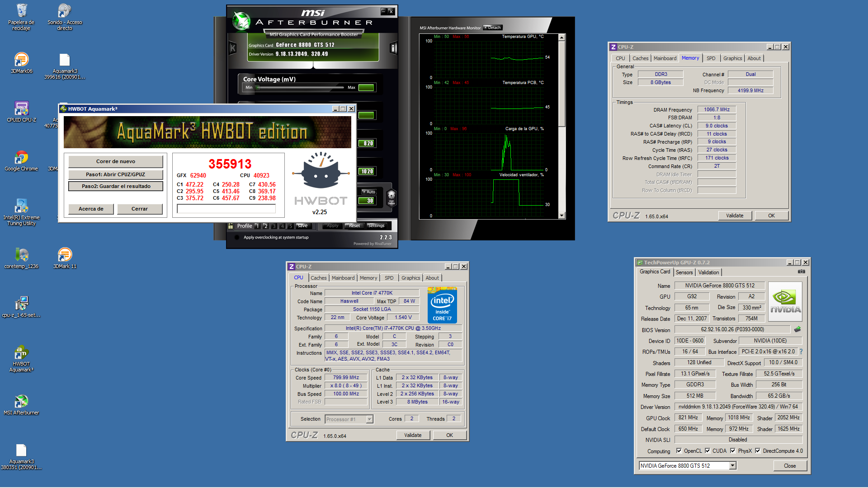Click the empty text field in HWBOT Aquamark3
The height and width of the screenshot is (488, 868).
click(x=226, y=209)
